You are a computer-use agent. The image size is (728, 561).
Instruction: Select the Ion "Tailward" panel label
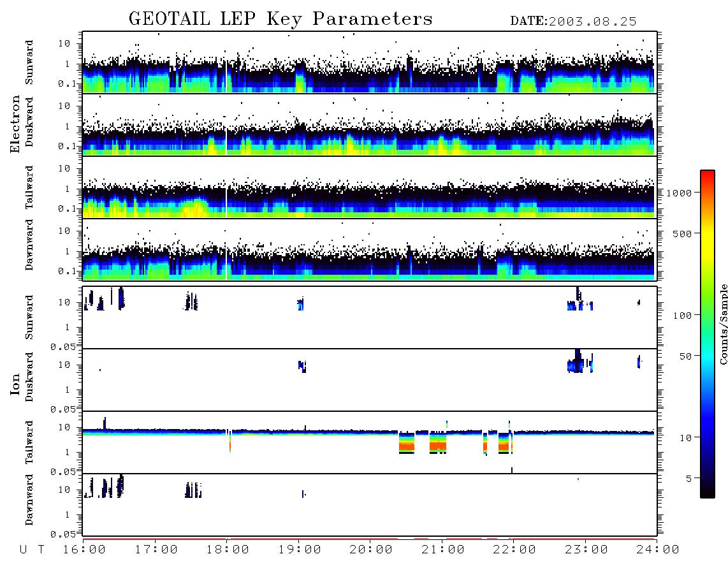tap(29, 442)
